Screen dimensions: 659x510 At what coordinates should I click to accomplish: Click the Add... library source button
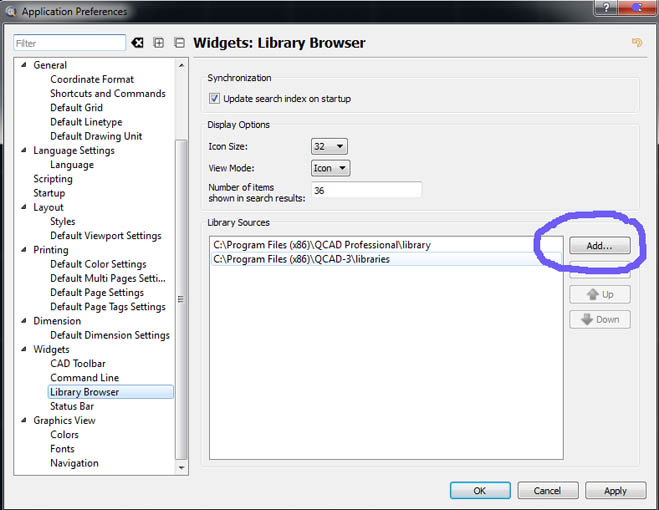click(600, 245)
